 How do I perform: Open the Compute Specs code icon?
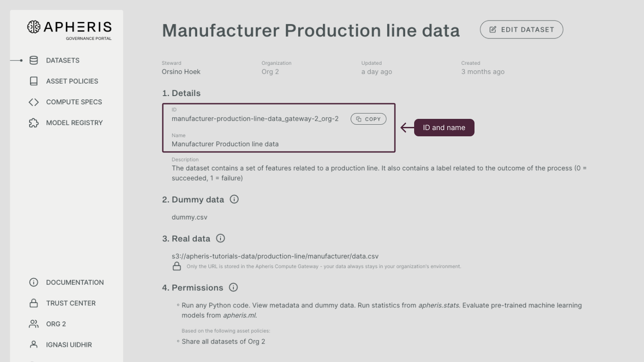[x=34, y=102]
